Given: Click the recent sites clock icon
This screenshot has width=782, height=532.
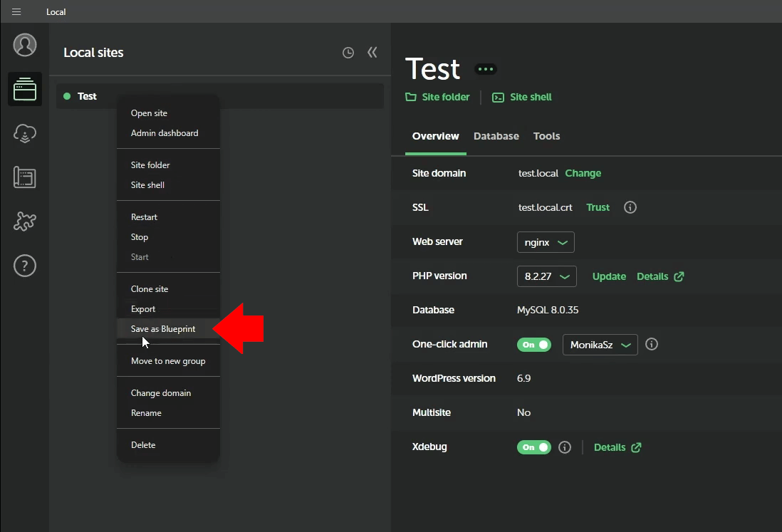Looking at the screenshot, I should (348, 53).
